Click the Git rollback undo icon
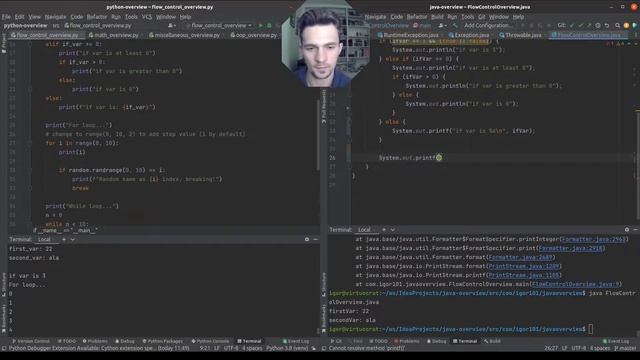 tap(607, 25)
